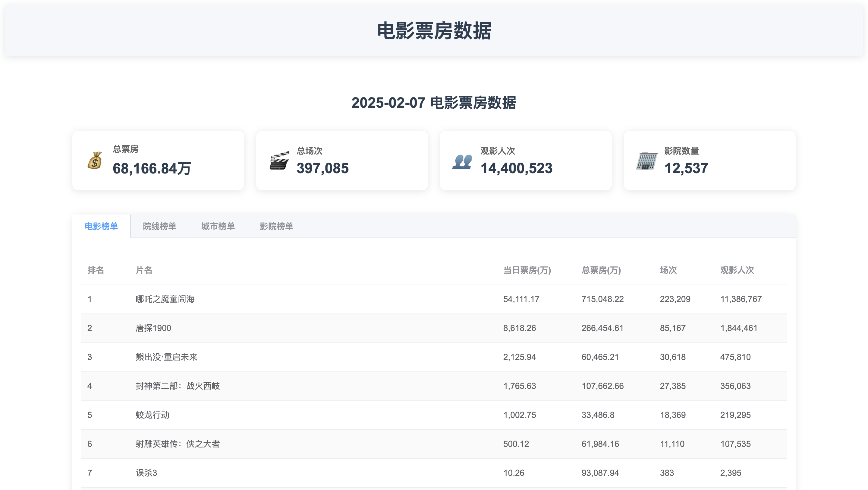Screen dimensions: 868x490
Task: Click the 总票房(万) column header
Action: 601,270
